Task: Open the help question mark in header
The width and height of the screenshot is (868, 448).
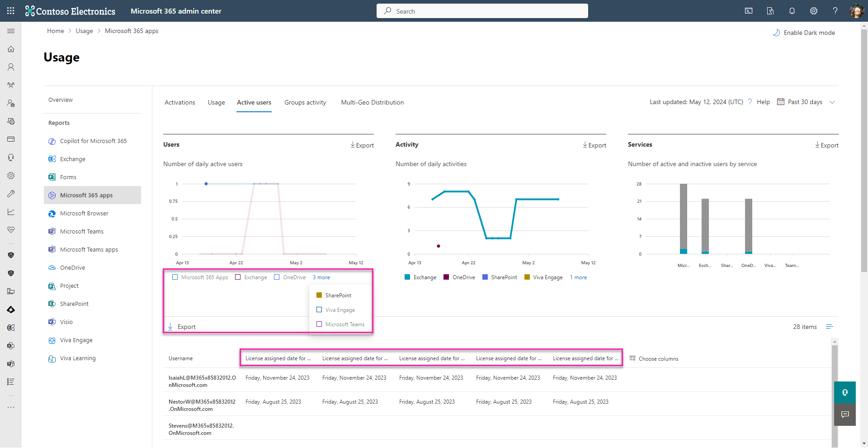Action: point(835,11)
